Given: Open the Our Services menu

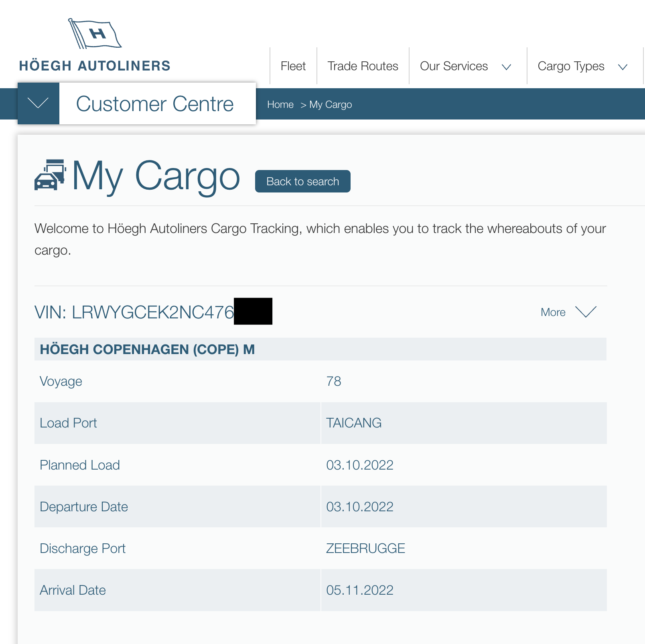Looking at the screenshot, I should (454, 66).
